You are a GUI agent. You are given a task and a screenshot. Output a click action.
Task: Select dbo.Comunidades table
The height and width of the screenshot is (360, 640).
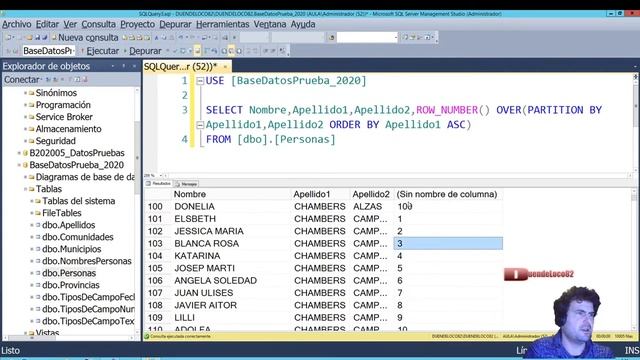pyautogui.click(x=78, y=237)
